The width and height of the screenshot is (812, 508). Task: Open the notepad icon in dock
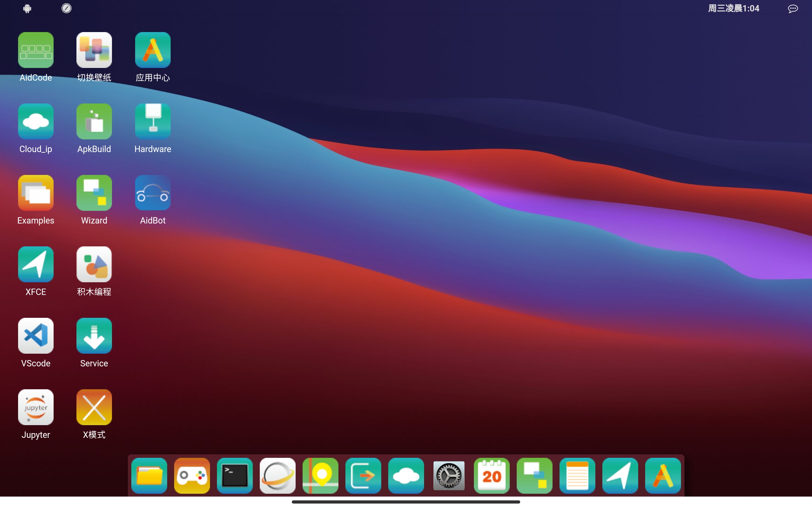[x=577, y=476]
